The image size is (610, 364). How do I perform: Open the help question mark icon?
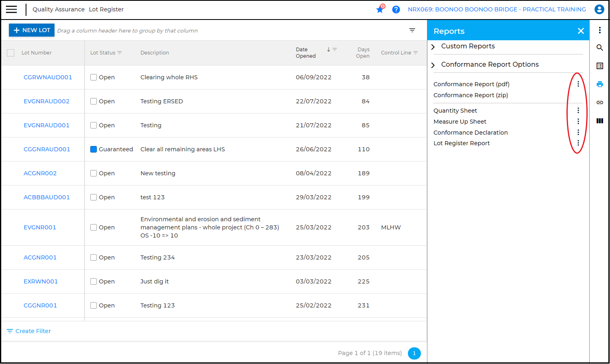point(396,9)
